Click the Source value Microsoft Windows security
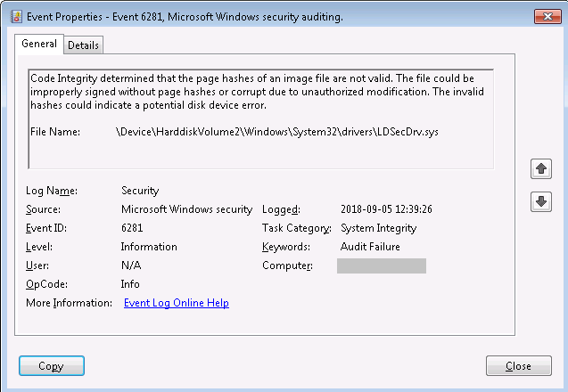The image size is (568, 392). pyautogui.click(x=186, y=209)
